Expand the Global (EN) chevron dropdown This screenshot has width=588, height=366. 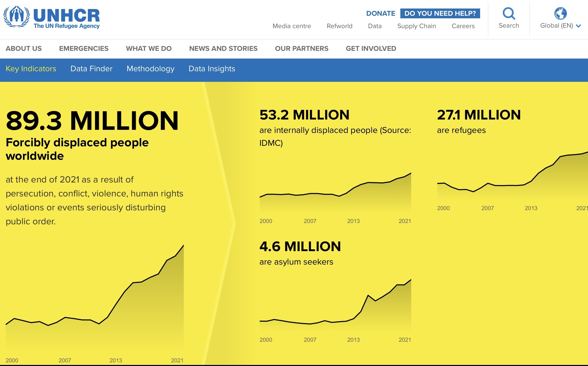pos(578,26)
